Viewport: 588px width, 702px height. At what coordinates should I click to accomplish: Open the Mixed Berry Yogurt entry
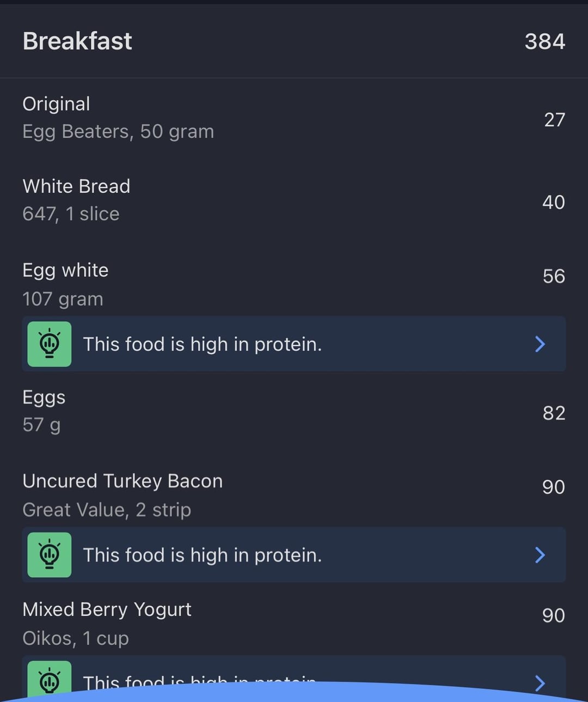pos(294,623)
